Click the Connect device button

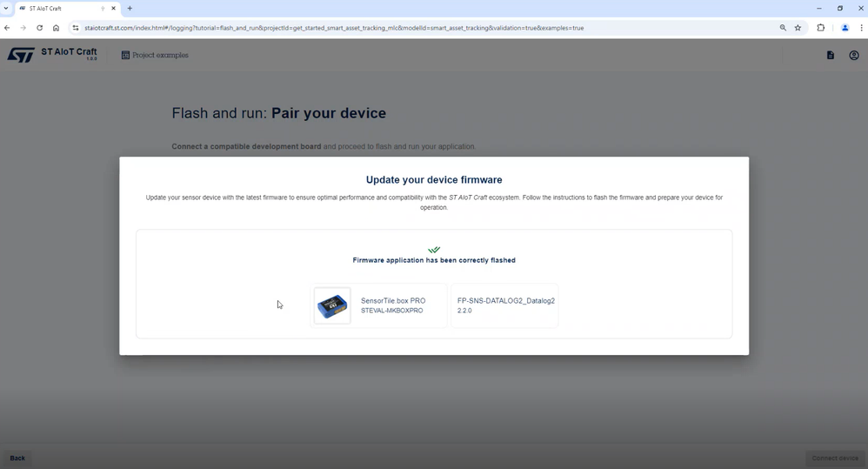click(835, 458)
